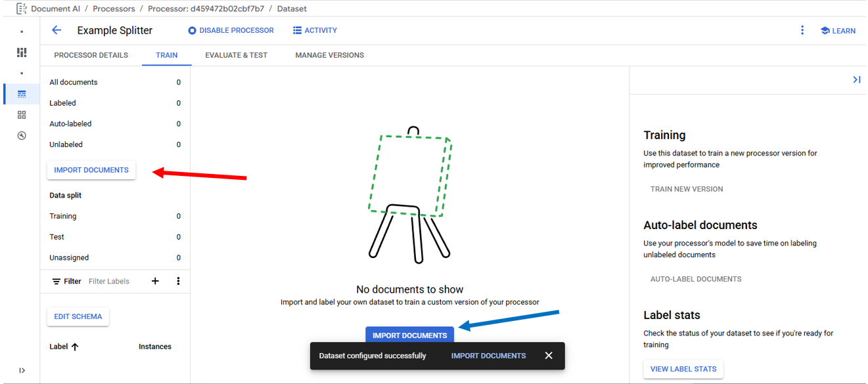Open the four-squares grid icon in left sidebar
The height and width of the screenshot is (384, 868).
(22, 115)
